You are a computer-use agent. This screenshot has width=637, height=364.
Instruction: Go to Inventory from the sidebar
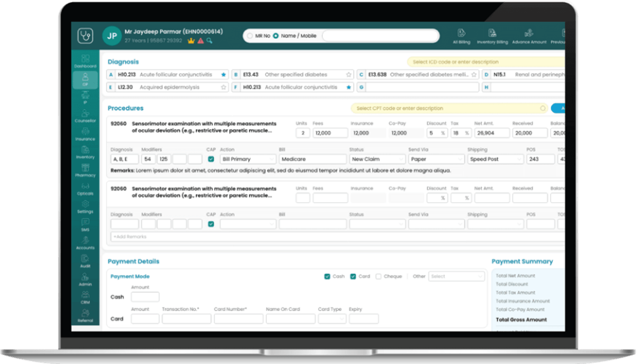point(85,151)
